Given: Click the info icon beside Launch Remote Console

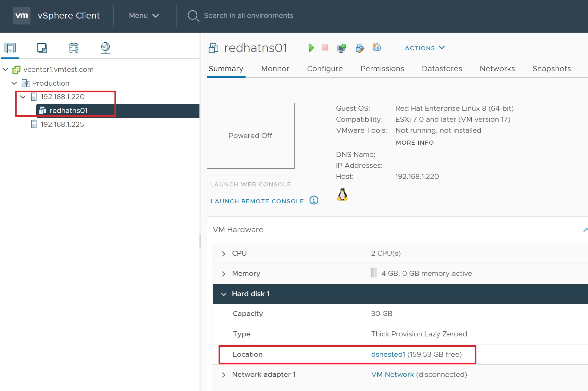Looking at the screenshot, I should click(314, 200).
